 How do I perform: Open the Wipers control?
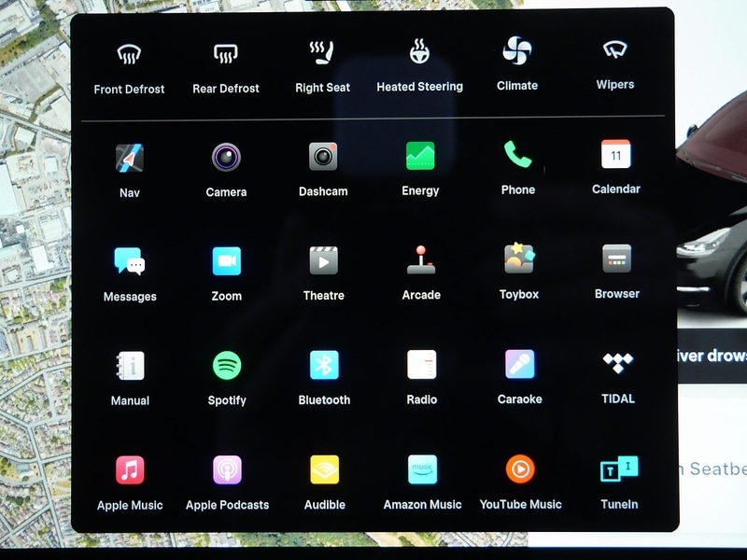click(x=614, y=50)
